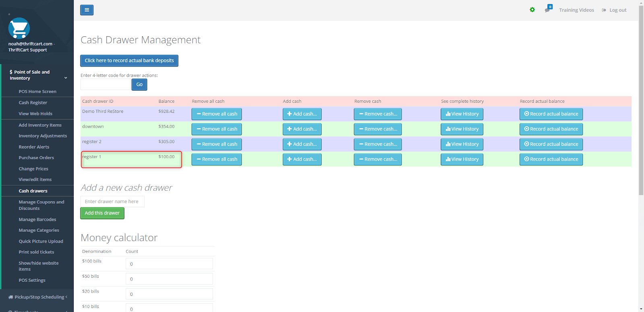The height and width of the screenshot is (312, 644).
Task: Open Manage Barcodes in sidebar
Action: point(37,220)
